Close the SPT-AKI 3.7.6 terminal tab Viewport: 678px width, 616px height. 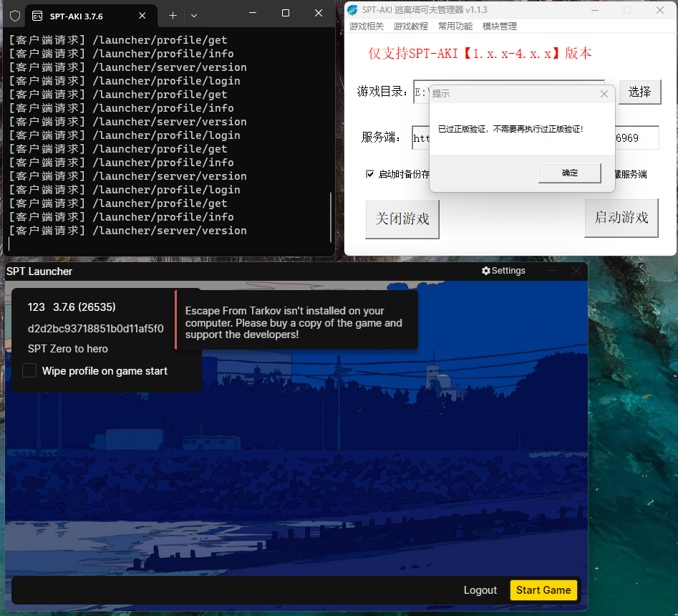click(142, 15)
